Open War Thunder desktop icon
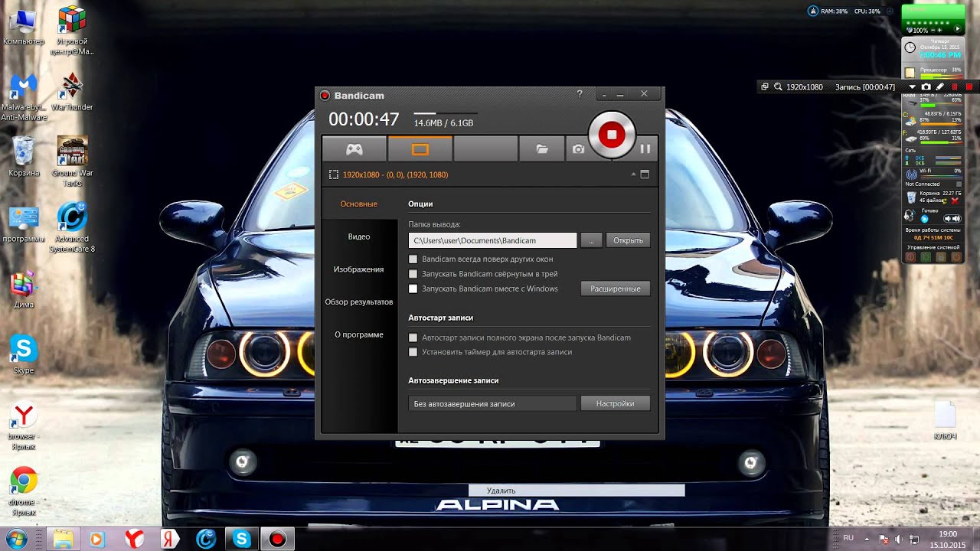 (72, 92)
